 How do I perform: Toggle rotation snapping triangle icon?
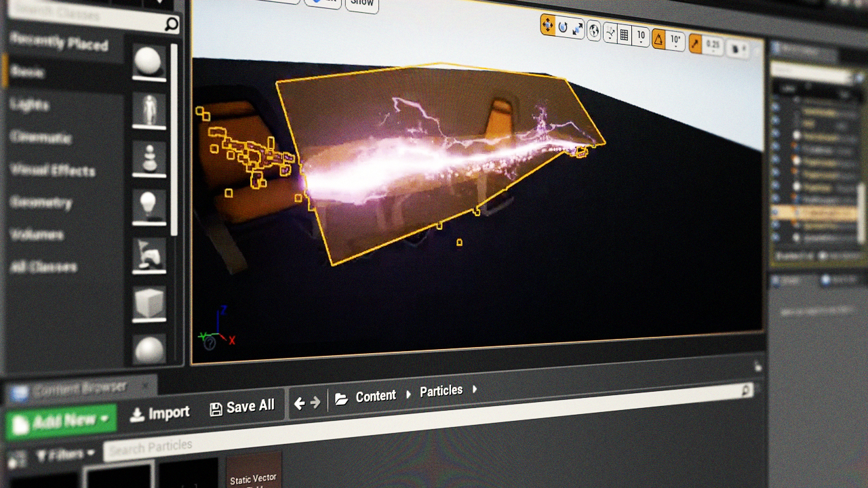[x=658, y=39]
